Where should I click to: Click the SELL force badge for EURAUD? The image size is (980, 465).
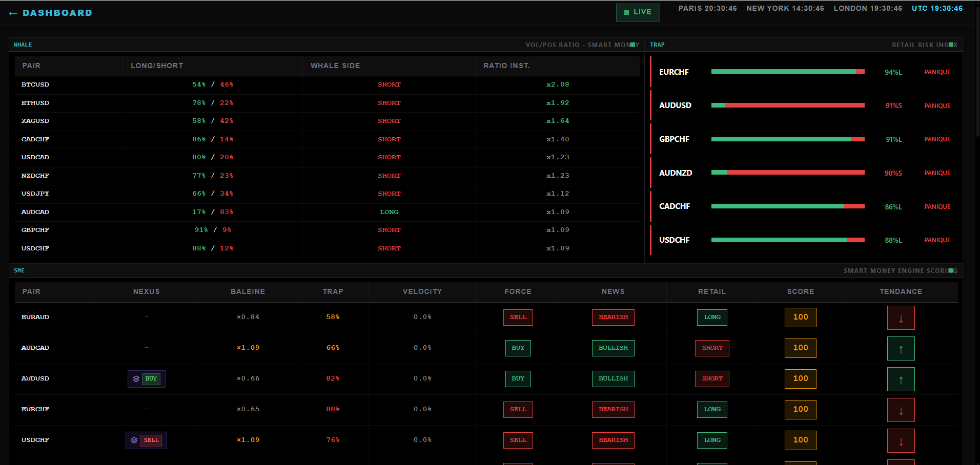pyautogui.click(x=518, y=318)
